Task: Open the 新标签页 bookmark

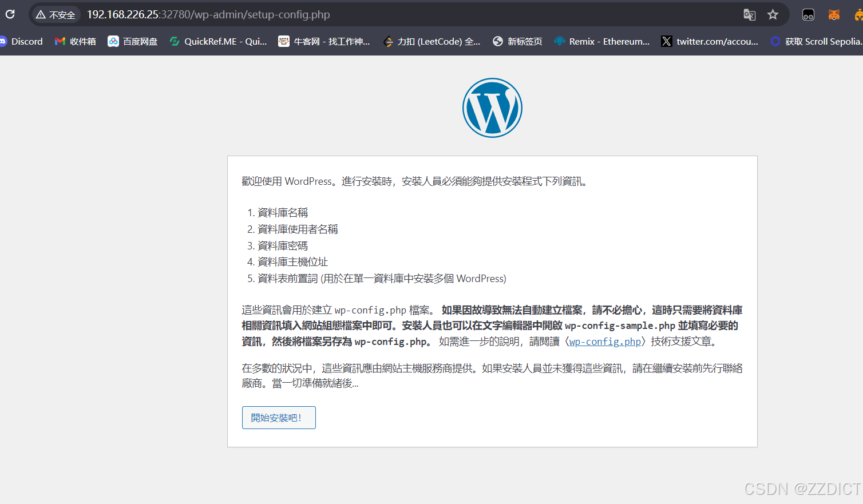Action: tap(517, 41)
